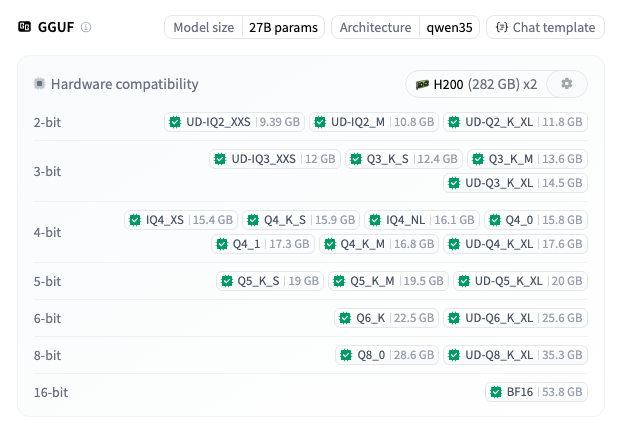Pick the Q4_1 17.3 GB quantization

(x=263, y=244)
